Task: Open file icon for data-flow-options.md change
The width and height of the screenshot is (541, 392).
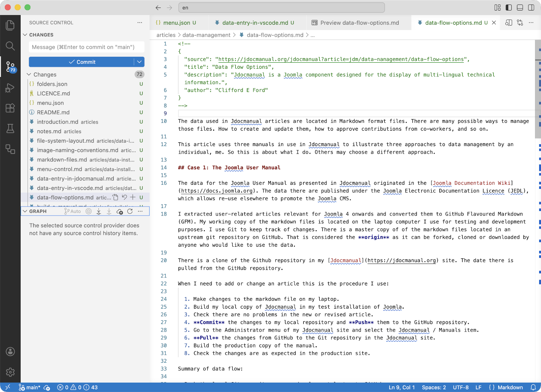Action: click(x=115, y=197)
